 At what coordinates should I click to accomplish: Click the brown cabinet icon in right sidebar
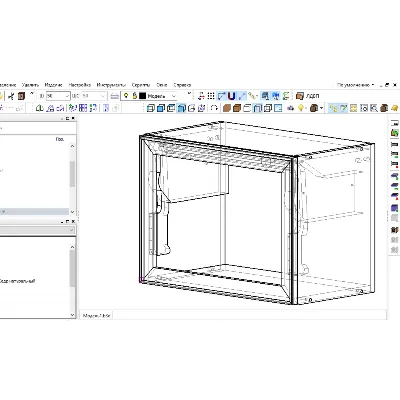[395, 230]
